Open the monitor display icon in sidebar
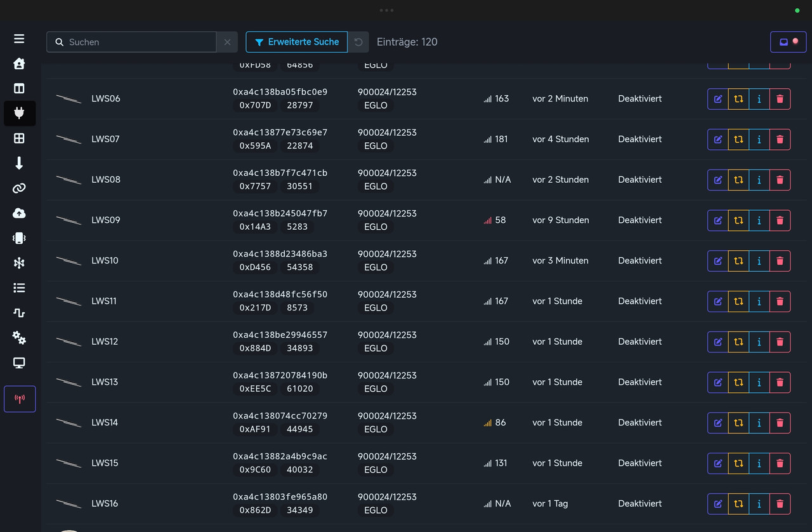Viewport: 812px width, 532px height. [x=19, y=362]
